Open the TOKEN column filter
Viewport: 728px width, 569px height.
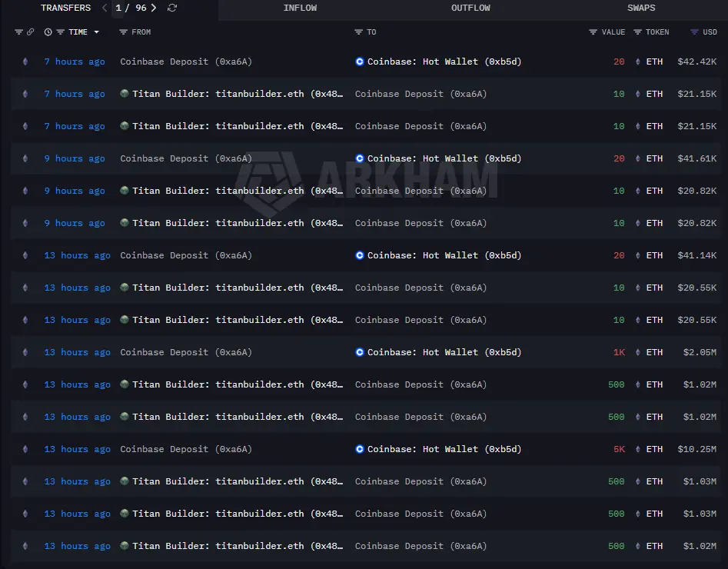pyautogui.click(x=637, y=32)
